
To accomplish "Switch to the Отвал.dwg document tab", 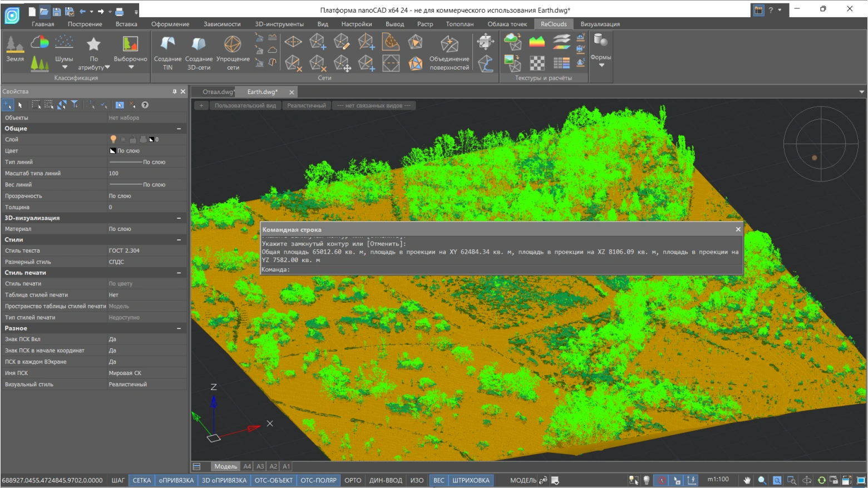I will click(218, 92).
